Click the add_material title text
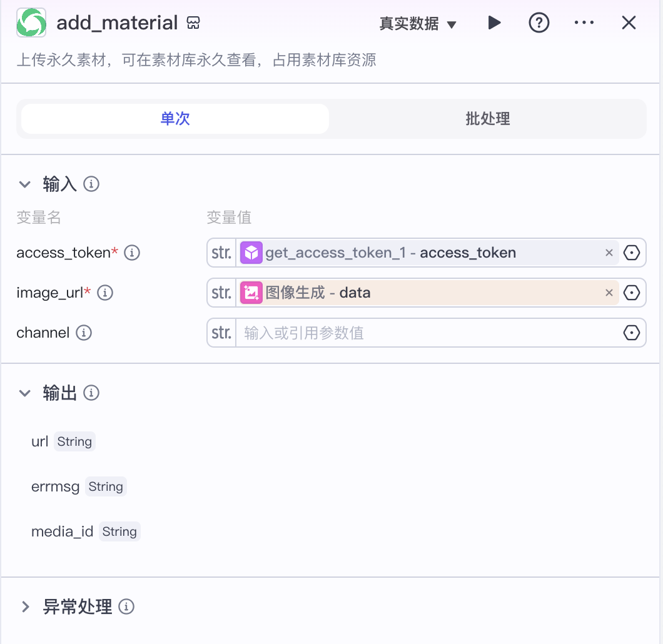The width and height of the screenshot is (663, 644). [117, 23]
